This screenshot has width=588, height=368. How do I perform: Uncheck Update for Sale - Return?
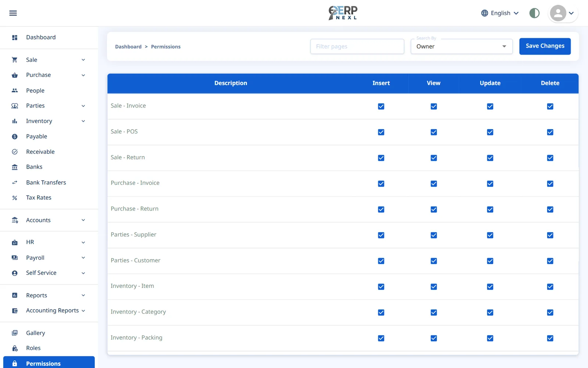pyautogui.click(x=490, y=158)
